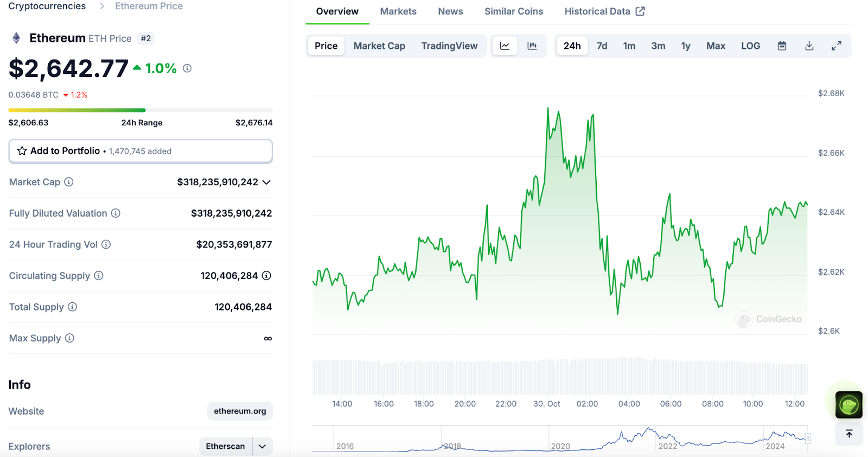
Task: Open the Etherscan explorers dropdown arrow
Action: (x=263, y=446)
